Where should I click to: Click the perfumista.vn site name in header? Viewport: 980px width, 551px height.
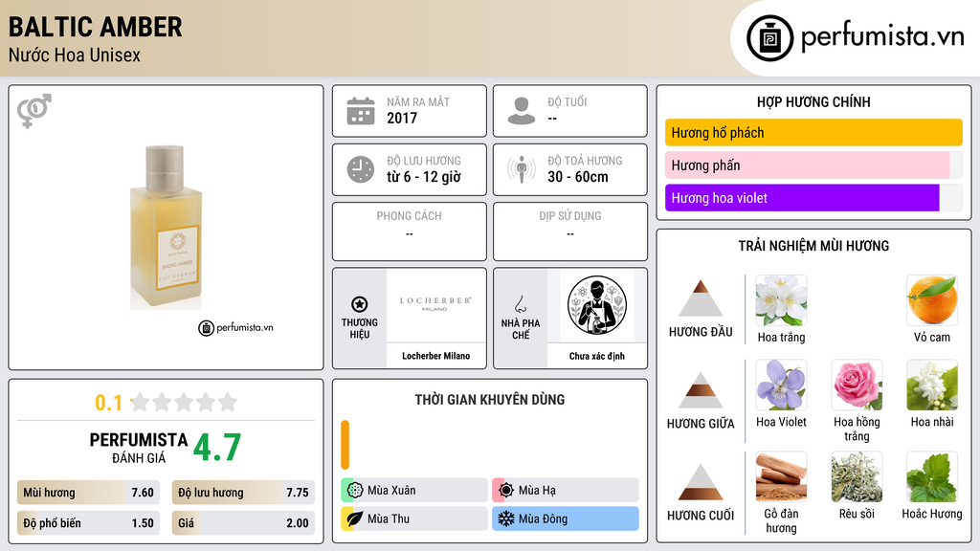tap(882, 36)
